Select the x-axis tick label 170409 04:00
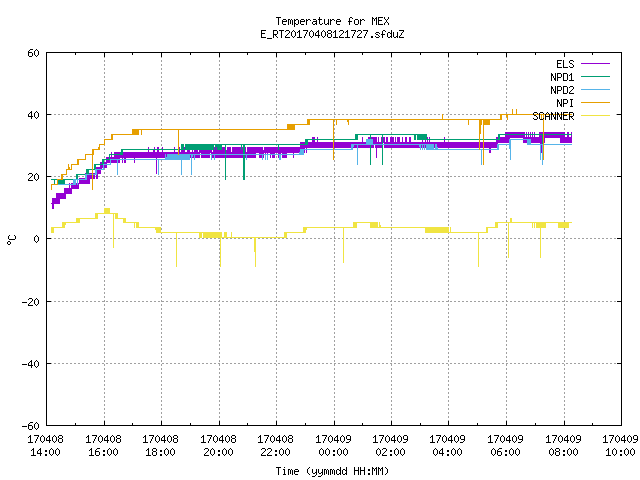This screenshot has height=480, width=640. pos(448,446)
